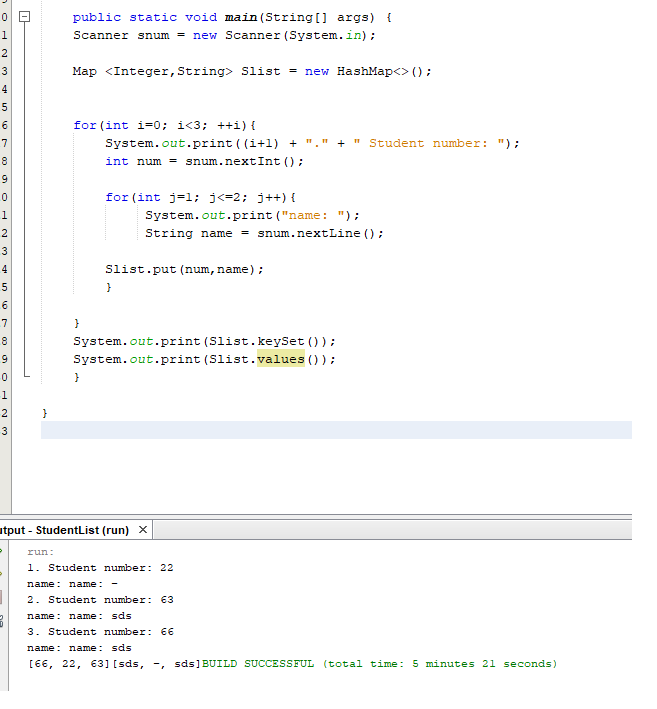The height and width of the screenshot is (709, 657).
Task: Click output line '2. Student number: 63'
Action: [x=100, y=600]
